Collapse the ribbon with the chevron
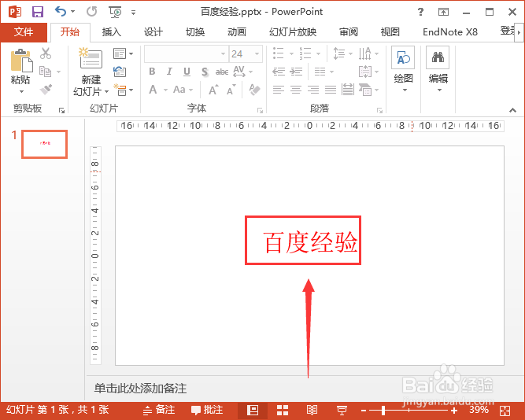 coord(512,110)
